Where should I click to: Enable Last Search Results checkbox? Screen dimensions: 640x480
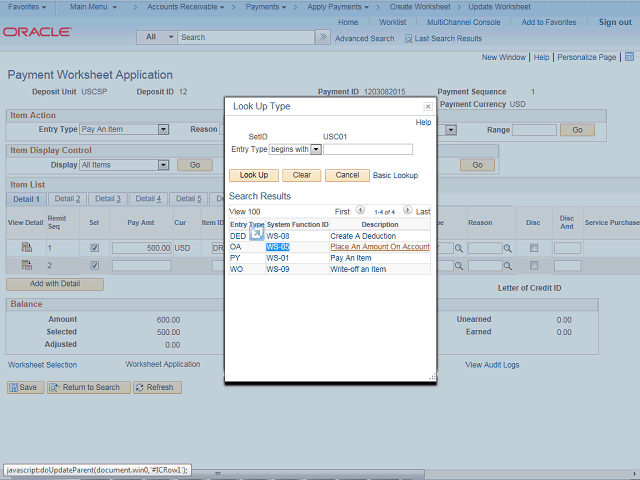coord(408,38)
